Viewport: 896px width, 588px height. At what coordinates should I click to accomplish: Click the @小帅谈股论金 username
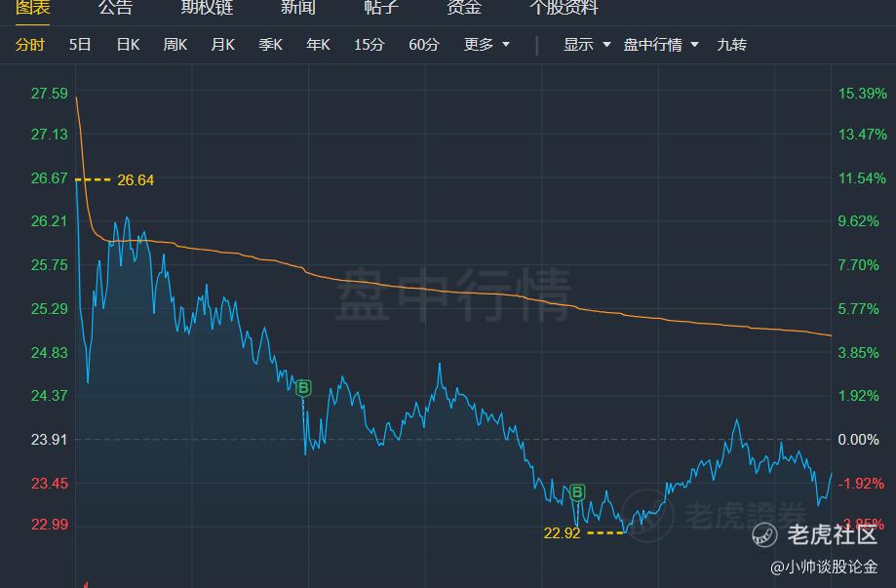[824, 567]
